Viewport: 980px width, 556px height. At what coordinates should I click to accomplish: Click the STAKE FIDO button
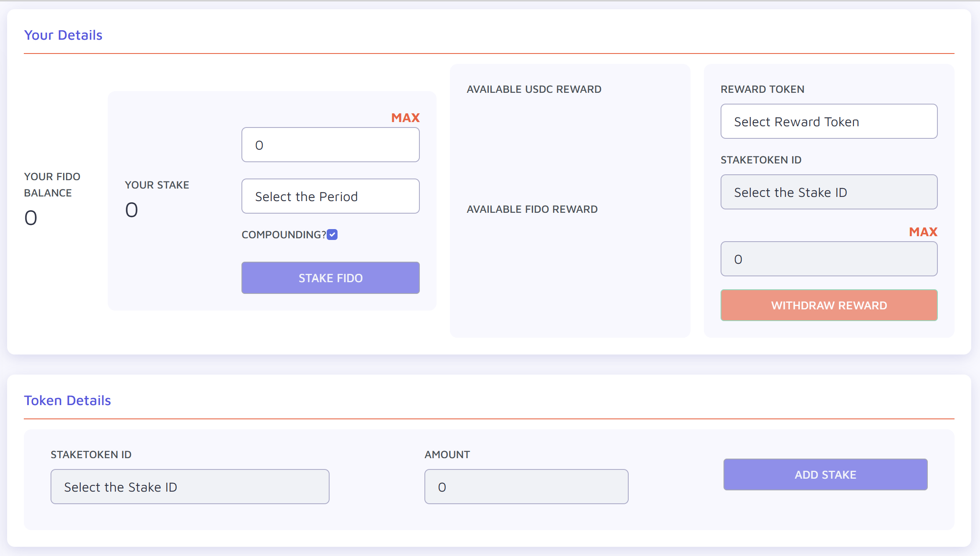[x=330, y=278]
